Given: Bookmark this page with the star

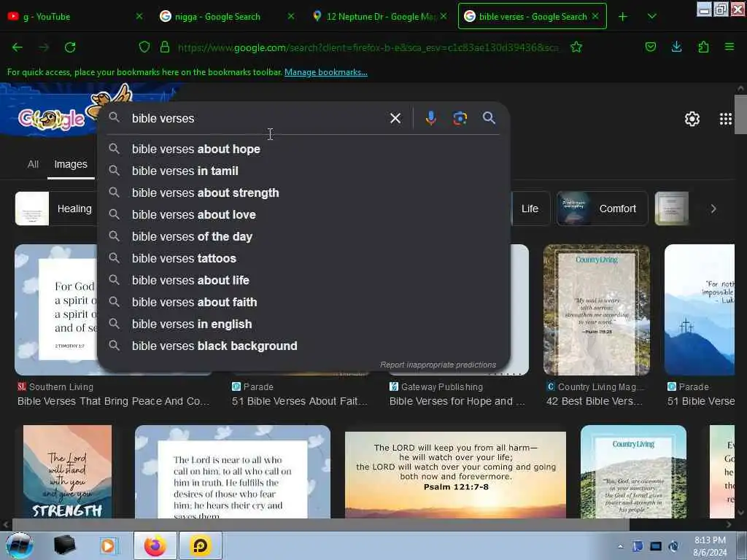Looking at the screenshot, I should tap(576, 47).
